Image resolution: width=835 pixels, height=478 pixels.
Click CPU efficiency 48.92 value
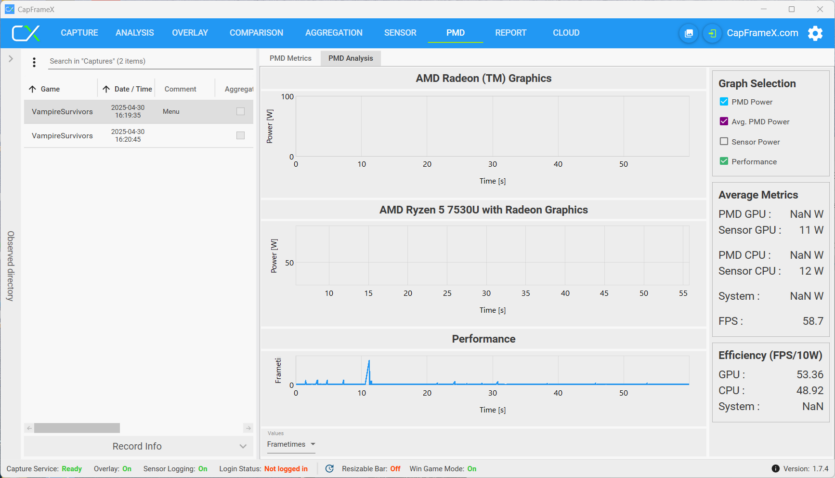[x=810, y=390]
